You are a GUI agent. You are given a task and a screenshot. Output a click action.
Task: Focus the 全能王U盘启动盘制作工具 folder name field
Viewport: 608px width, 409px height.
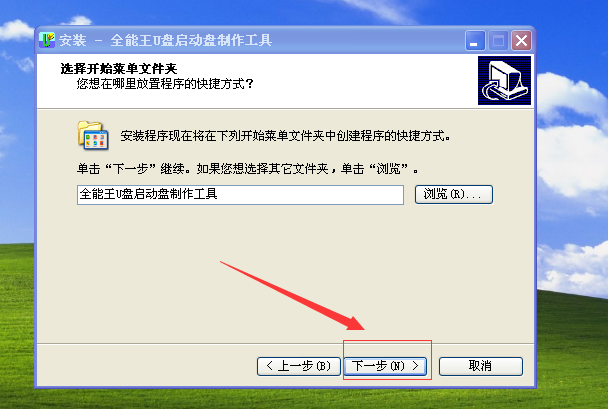(x=240, y=195)
